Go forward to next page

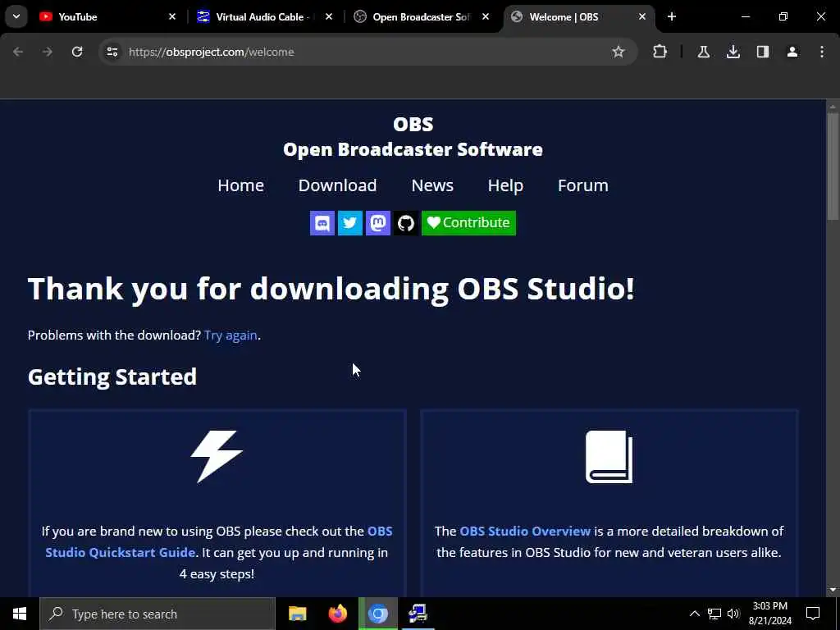(48, 52)
